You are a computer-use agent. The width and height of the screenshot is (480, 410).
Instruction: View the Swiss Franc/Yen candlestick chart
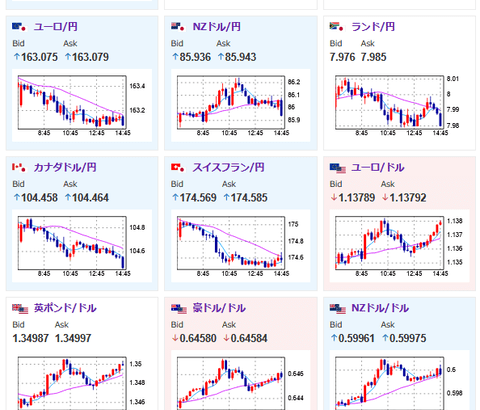click(x=241, y=246)
